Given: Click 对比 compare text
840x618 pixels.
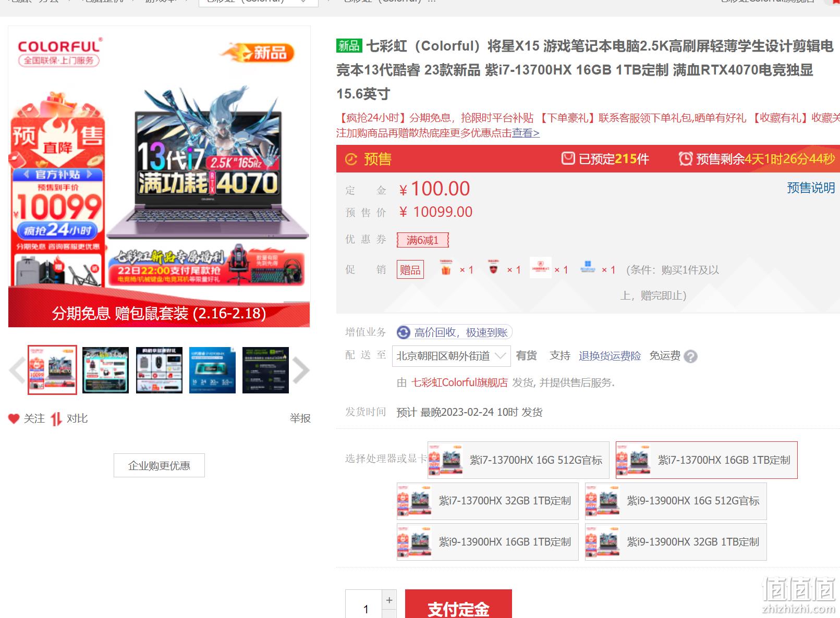Looking at the screenshot, I should [x=77, y=418].
